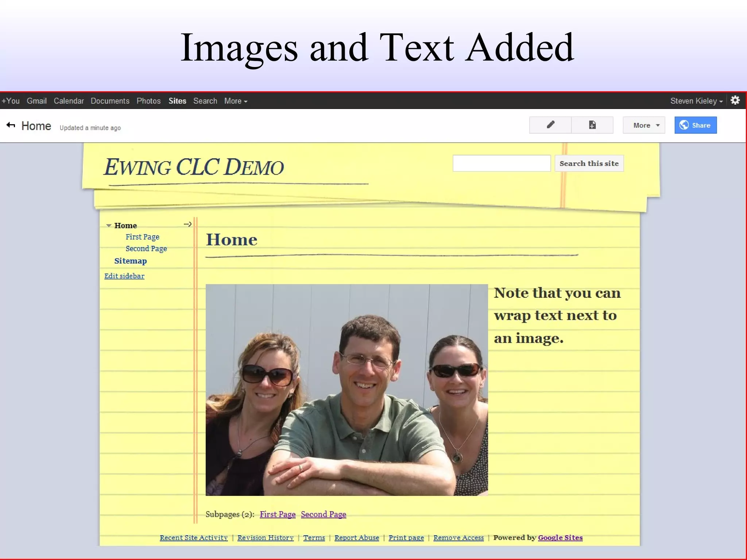Image resolution: width=747 pixels, height=560 pixels.
Task: Click the blue Share button
Action: click(x=696, y=125)
